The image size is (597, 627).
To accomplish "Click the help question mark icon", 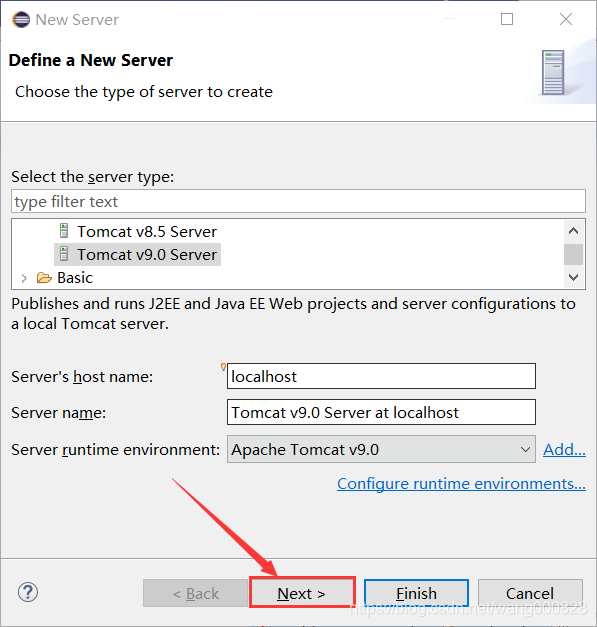I will 28,592.
